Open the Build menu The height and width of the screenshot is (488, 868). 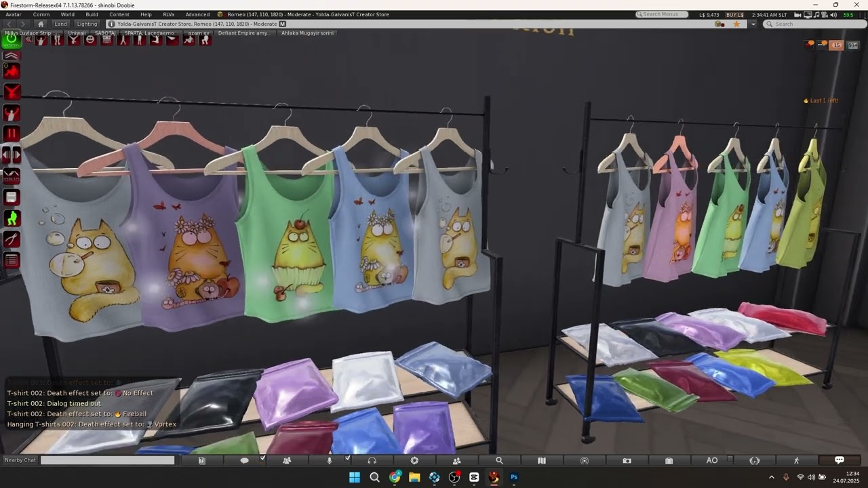pyautogui.click(x=92, y=14)
